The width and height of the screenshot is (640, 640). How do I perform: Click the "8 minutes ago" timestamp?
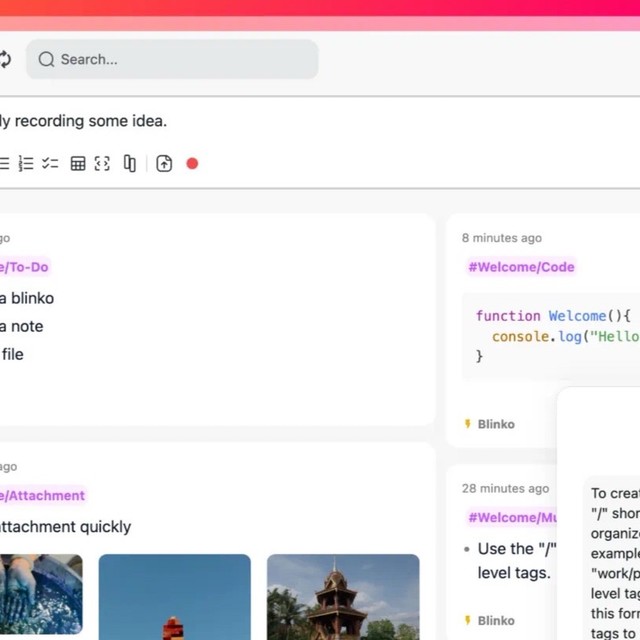pos(502,238)
